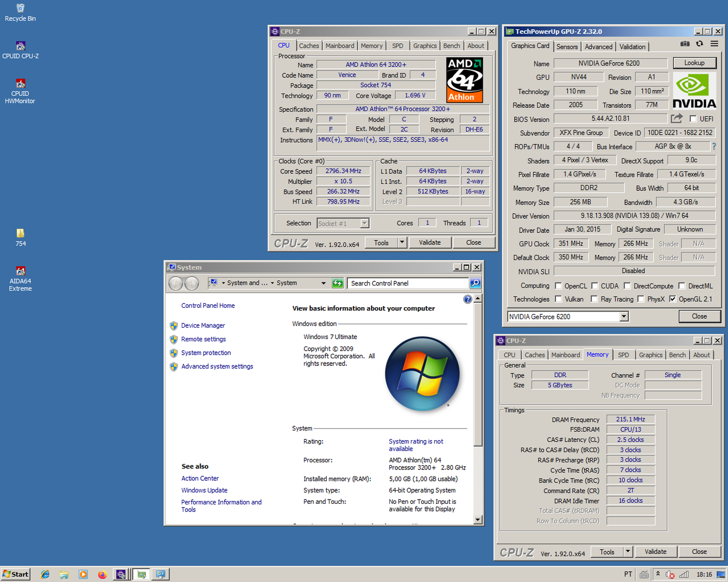Open Mainboard tab in upper CPU-Z
The width and height of the screenshot is (728, 582).
pos(340,46)
